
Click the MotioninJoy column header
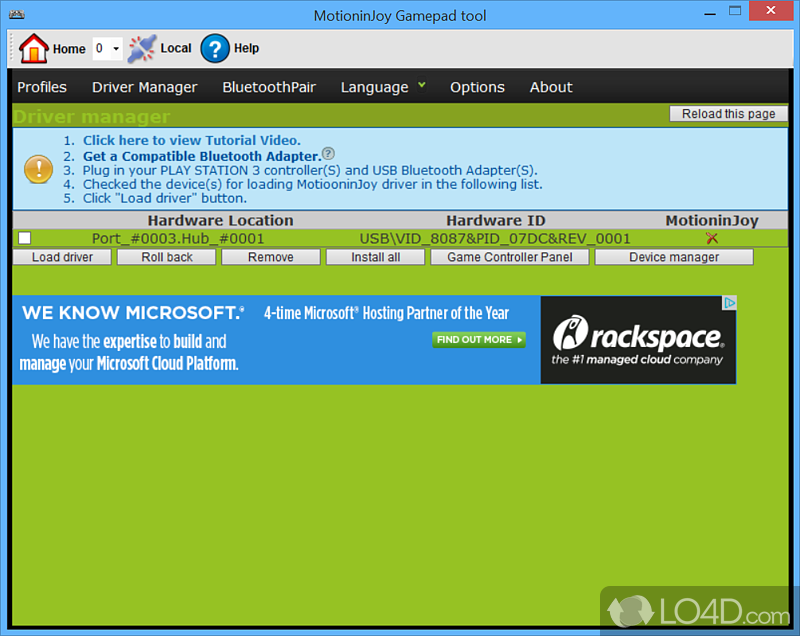[x=712, y=220]
